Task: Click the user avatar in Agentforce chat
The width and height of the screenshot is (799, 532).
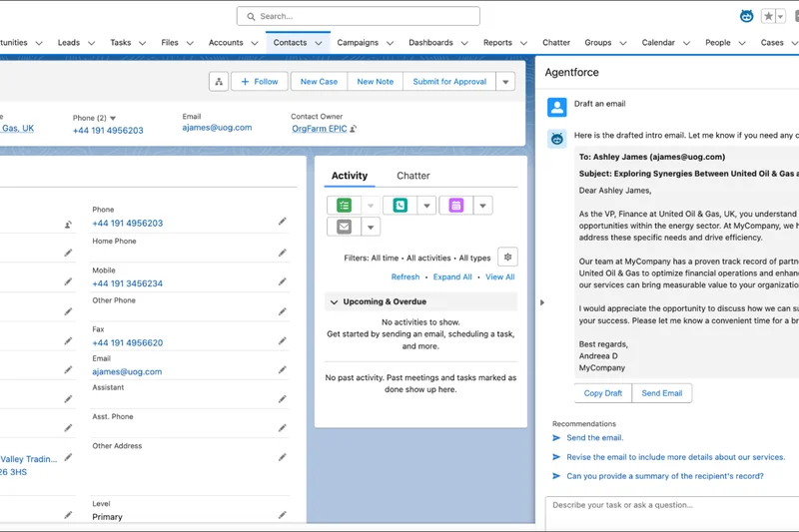Action: 557,107
